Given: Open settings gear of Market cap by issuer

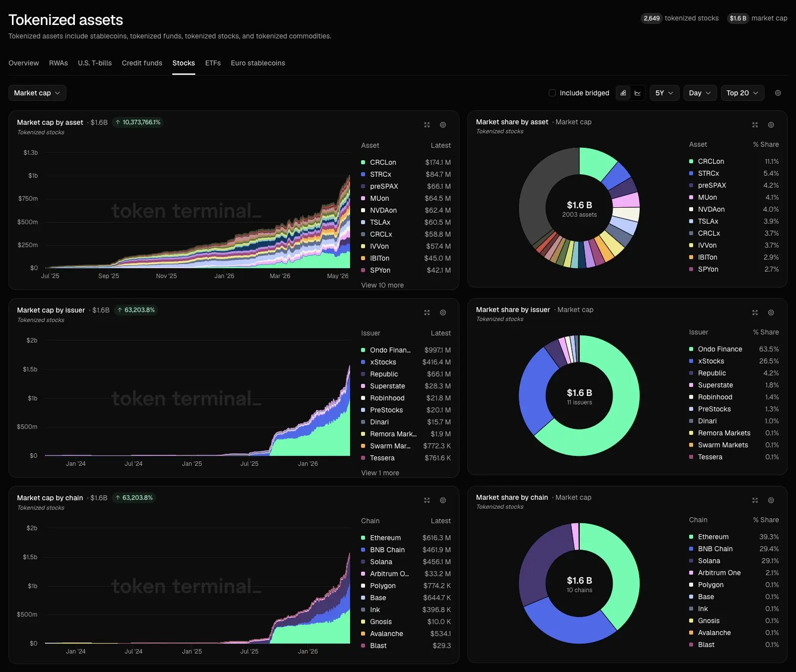Looking at the screenshot, I should tap(443, 313).
